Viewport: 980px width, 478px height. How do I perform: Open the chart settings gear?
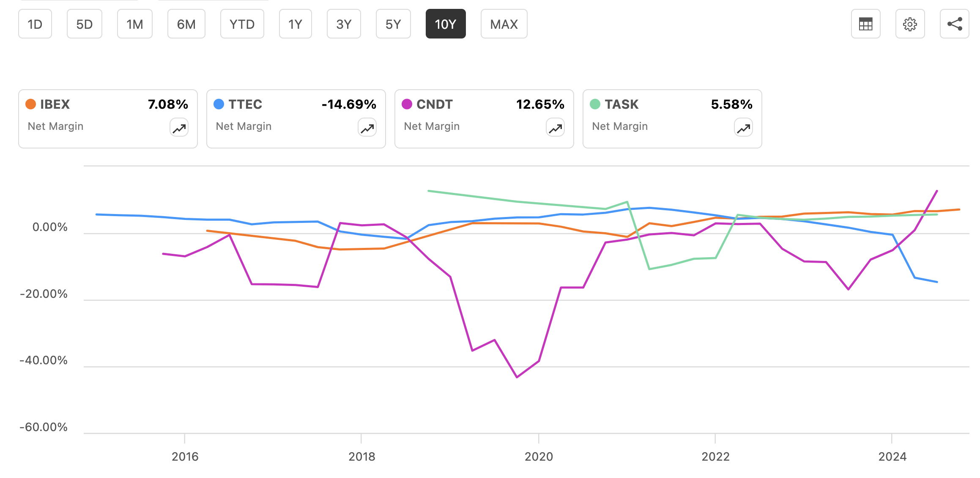(910, 24)
